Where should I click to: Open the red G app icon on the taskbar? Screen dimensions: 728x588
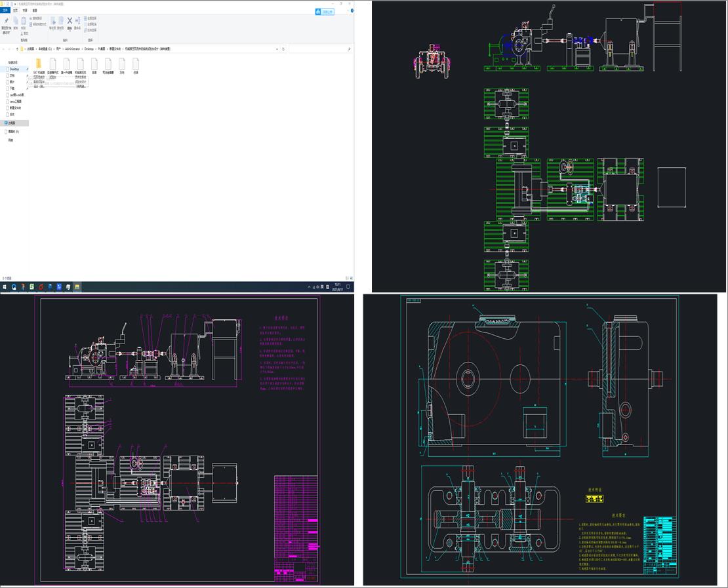[41, 287]
